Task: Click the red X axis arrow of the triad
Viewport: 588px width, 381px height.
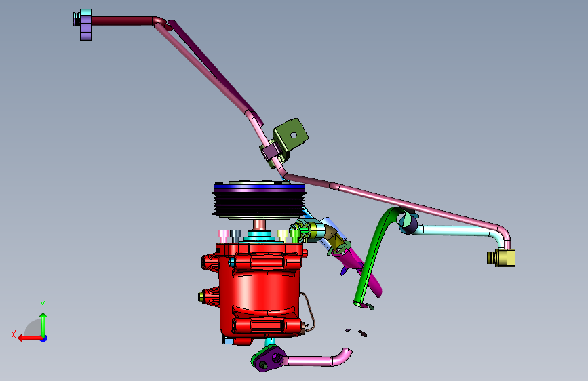Action: click(29, 338)
